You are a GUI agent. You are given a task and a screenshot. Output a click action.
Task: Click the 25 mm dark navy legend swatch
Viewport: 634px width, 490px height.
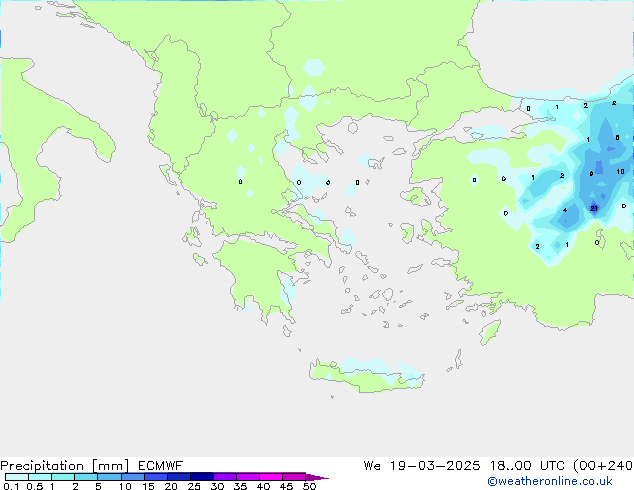[202, 477]
